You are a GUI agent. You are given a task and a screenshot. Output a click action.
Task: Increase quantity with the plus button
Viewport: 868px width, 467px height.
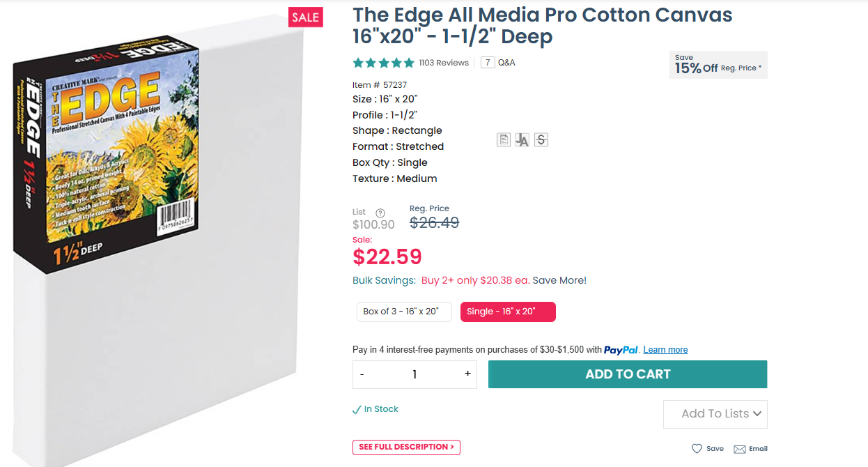pos(467,374)
